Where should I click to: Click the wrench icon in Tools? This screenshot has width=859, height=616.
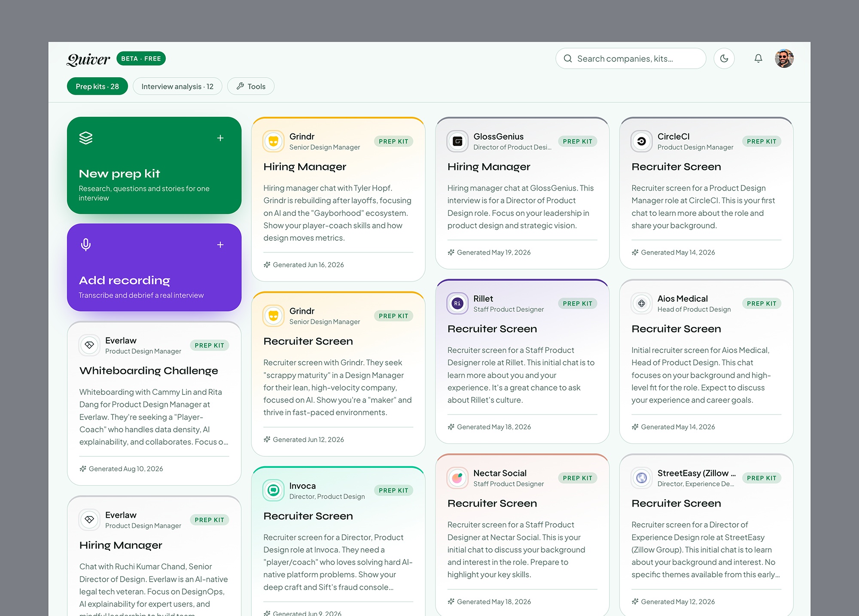[240, 86]
